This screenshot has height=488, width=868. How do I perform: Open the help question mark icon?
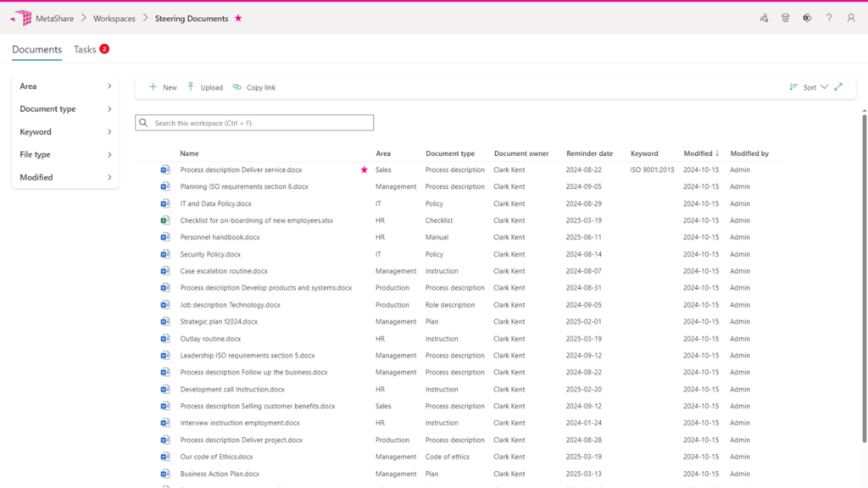pyautogui.click(x=829, y=18)
